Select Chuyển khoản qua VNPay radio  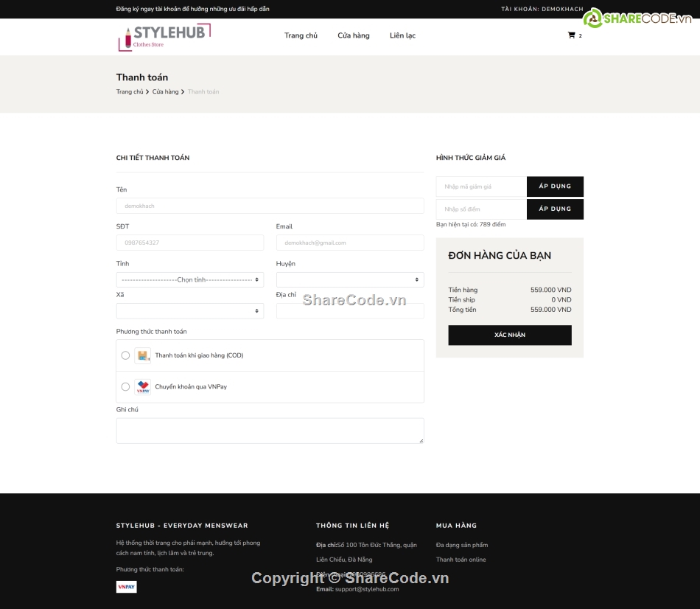click(x=125, y=387)
